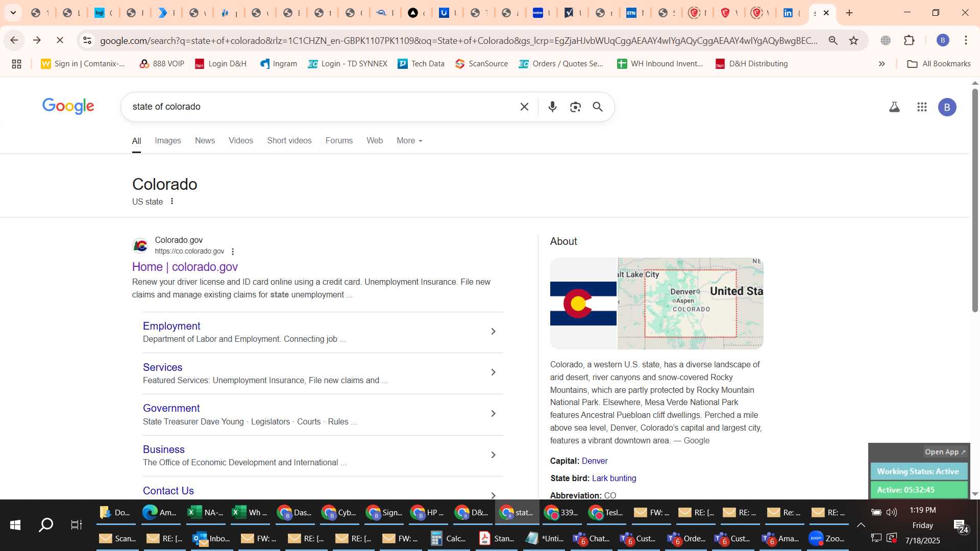Open All Bookmarks folder
This screenshot has width=980, height=551.
[x=939, y=64]
